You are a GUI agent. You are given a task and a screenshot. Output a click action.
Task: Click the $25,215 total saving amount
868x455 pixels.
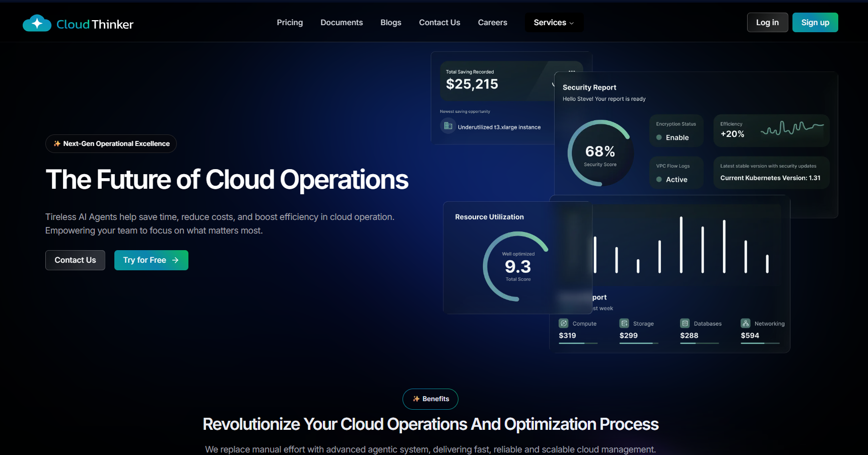point(472,84)
